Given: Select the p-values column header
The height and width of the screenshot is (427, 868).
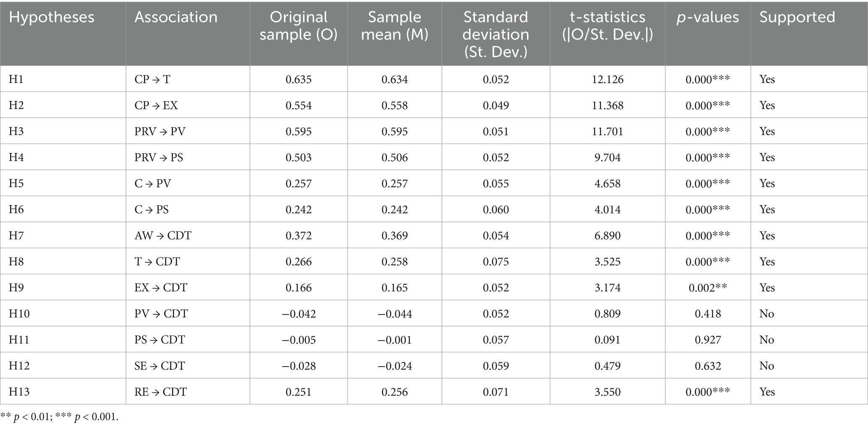Looking at the screenshot, I should [x=708, y=17].
